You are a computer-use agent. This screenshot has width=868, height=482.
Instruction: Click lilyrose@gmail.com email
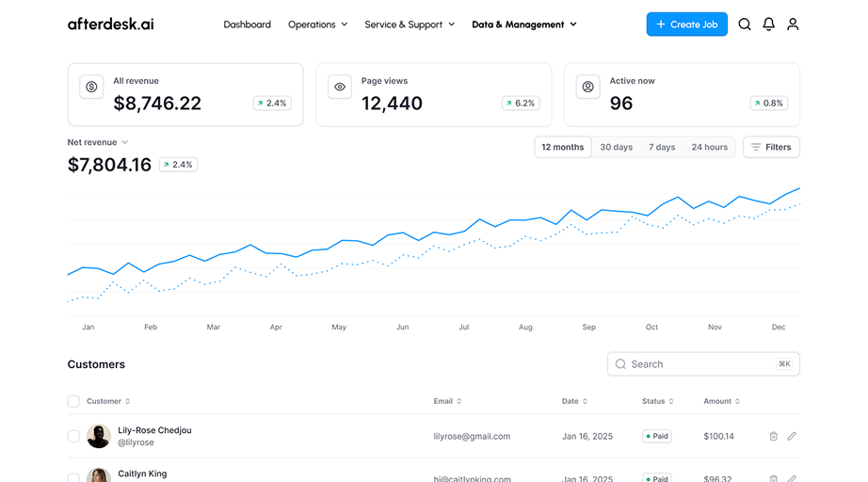pyautogui.click(x=472, y=436)
